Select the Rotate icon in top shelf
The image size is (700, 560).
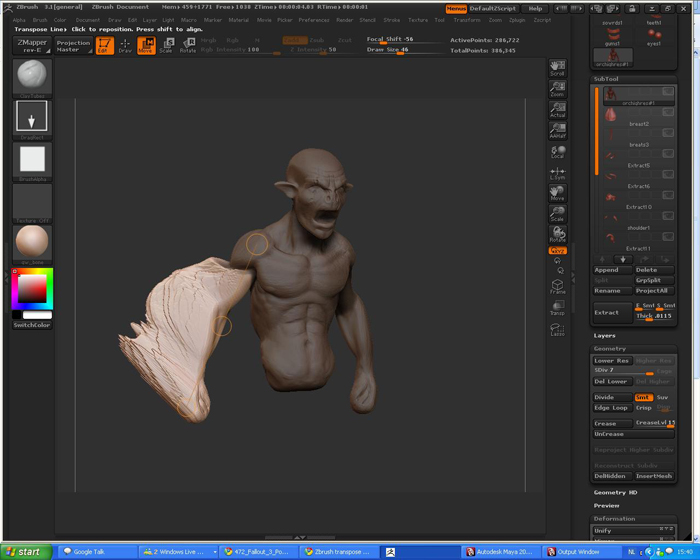187,44
